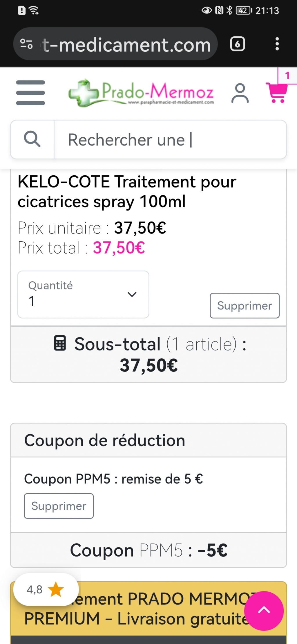Focus the product search input field
297x644 pixels.
point(170,140)
